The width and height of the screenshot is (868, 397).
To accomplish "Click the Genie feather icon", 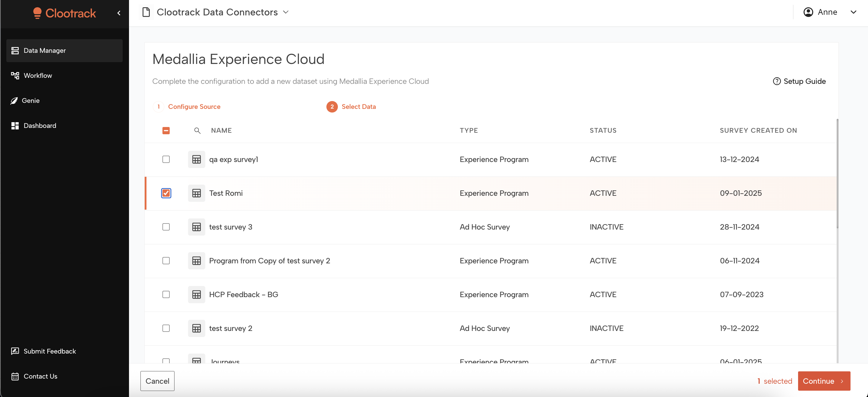I will tap(14, 100).
